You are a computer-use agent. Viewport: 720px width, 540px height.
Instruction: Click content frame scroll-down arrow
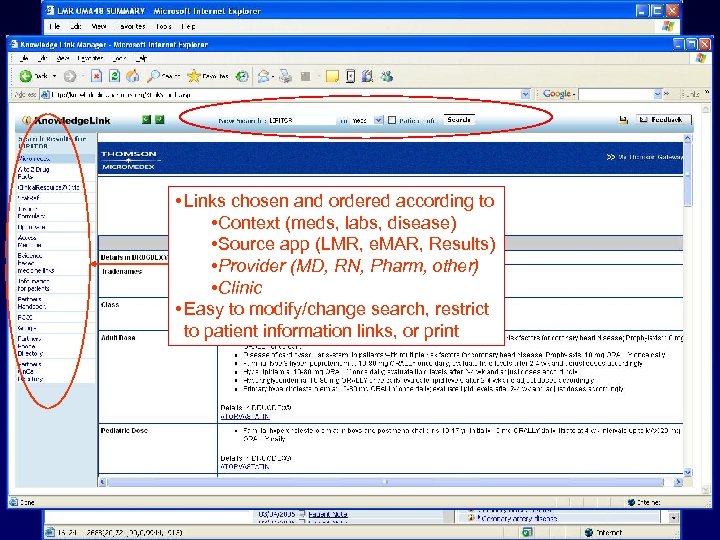(687, 472)
